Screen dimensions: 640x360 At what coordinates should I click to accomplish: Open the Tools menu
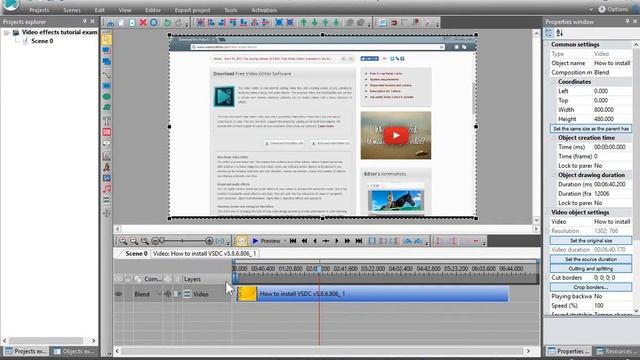(x=231, y=10)
